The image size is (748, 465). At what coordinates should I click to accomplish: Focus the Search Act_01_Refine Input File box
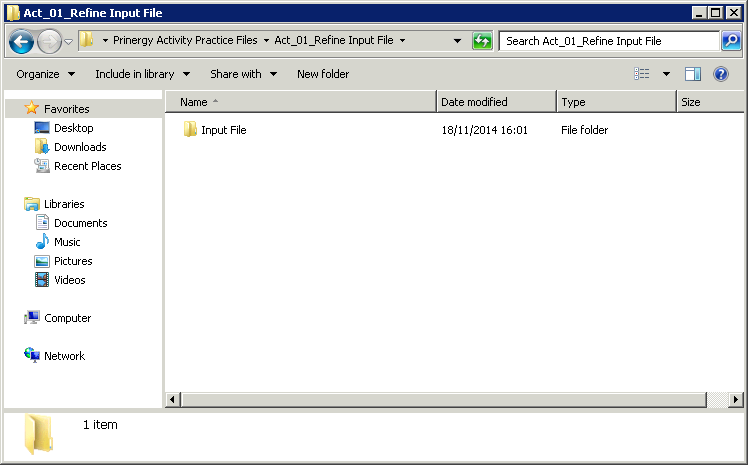coord(609,41)
